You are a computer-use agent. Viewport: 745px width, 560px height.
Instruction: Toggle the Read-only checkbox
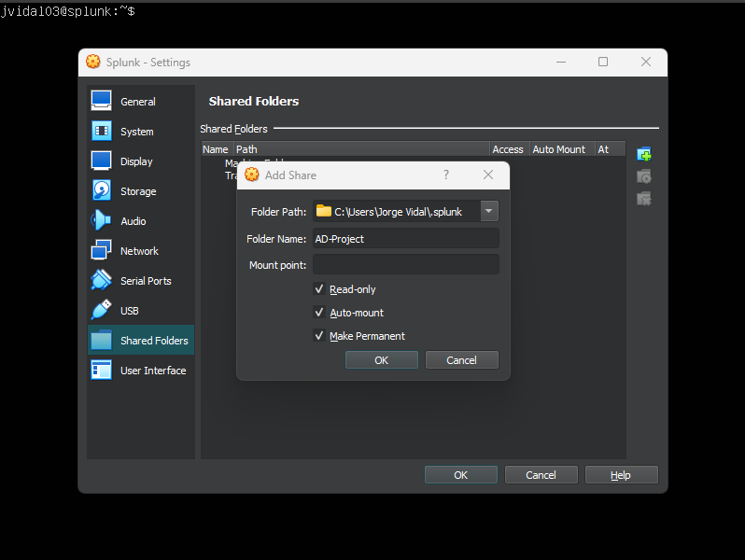(318, 288)
